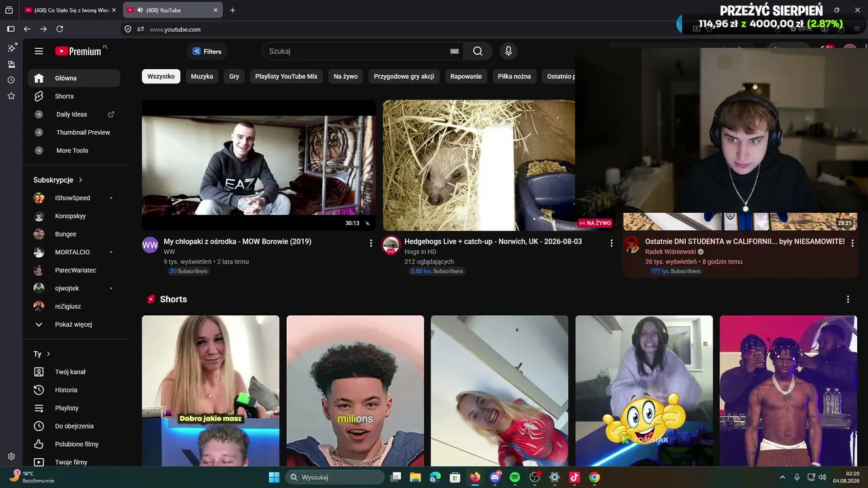868x488 pixels.
Task: Open Do obejrzenia watch later list
Action: tap(74, 426)
